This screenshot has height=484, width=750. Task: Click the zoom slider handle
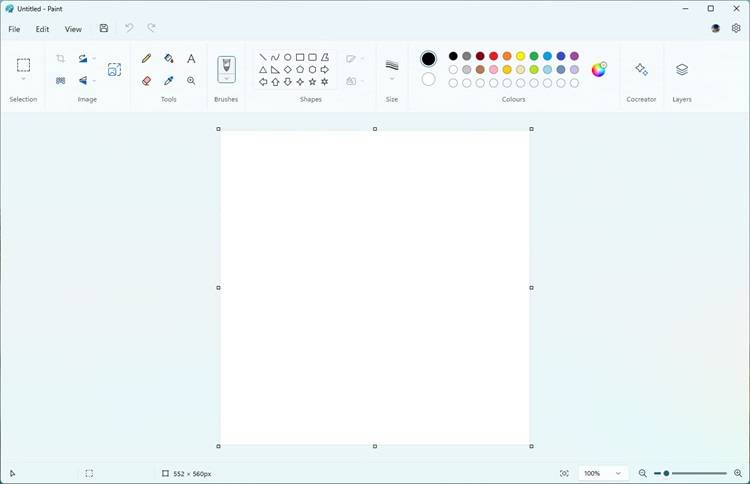(x=666, y=473)
